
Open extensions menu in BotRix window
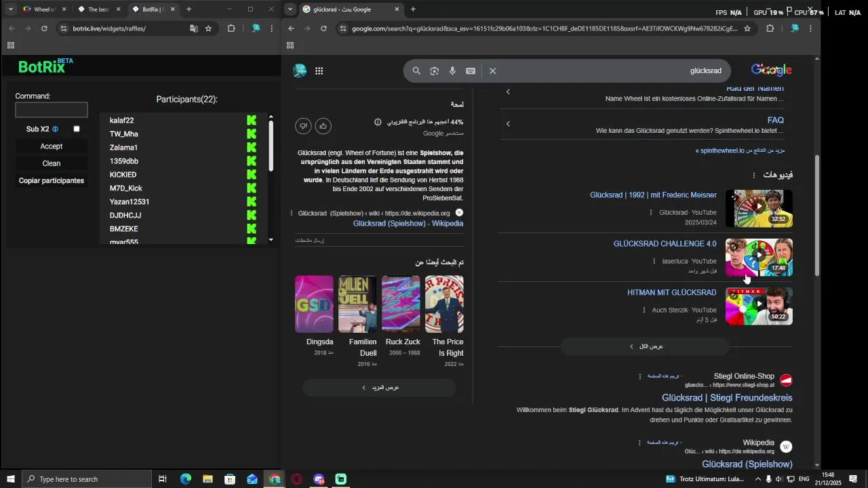click(231, 28)
